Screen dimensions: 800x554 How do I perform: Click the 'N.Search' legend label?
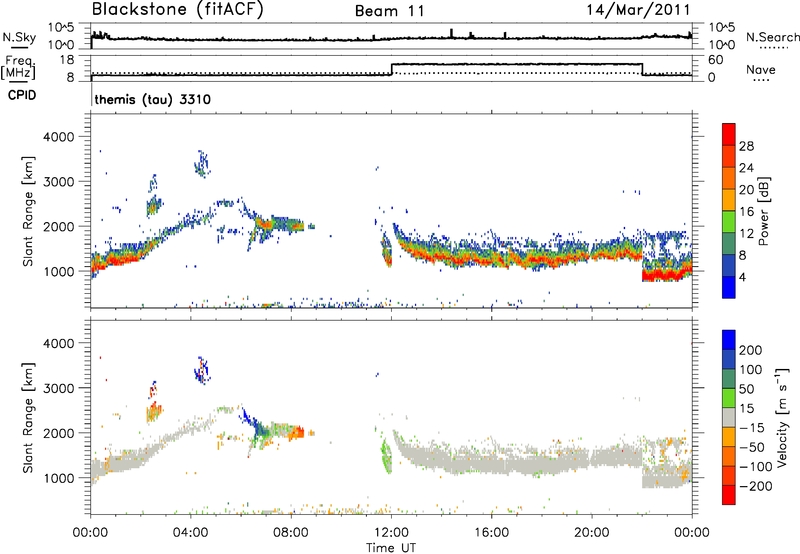(x=772, y=37)
